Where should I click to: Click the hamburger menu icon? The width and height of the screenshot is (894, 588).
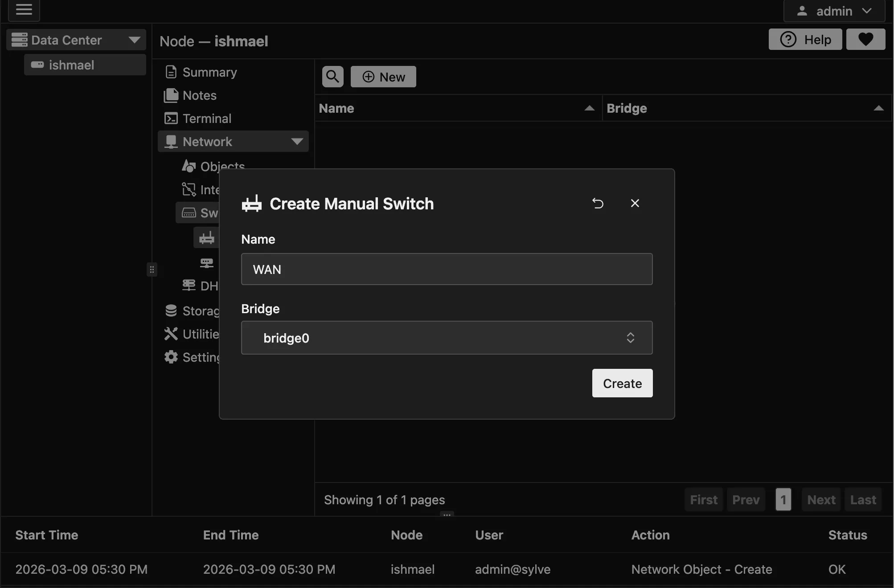[x=24, y=10]
